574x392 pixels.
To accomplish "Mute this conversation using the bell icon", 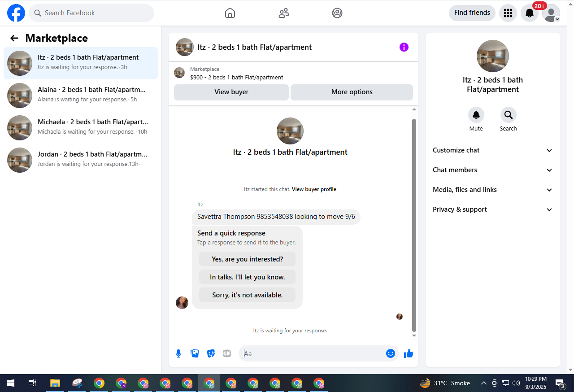I will [x=476, y=115].
